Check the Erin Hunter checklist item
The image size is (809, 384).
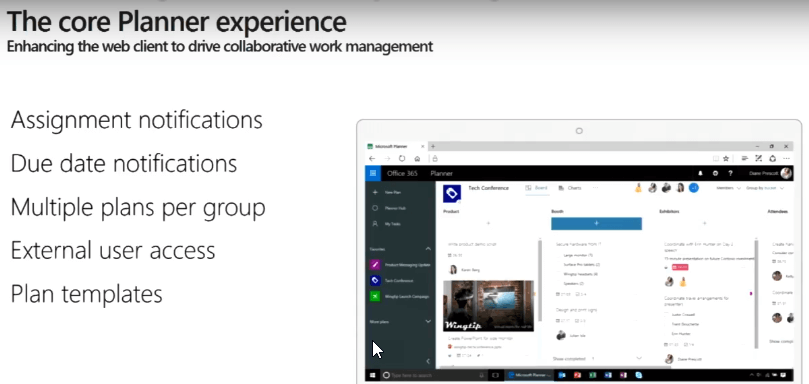point(667,333)
